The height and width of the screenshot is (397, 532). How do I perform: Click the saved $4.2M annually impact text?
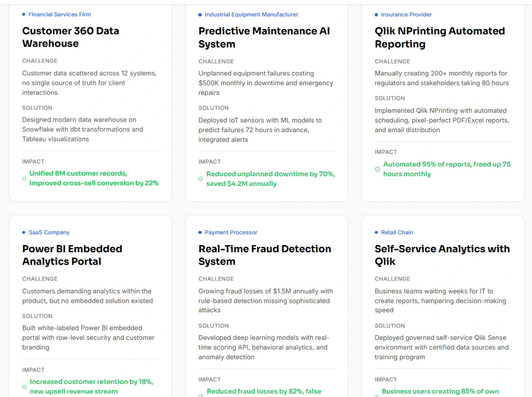coord(241,184)
